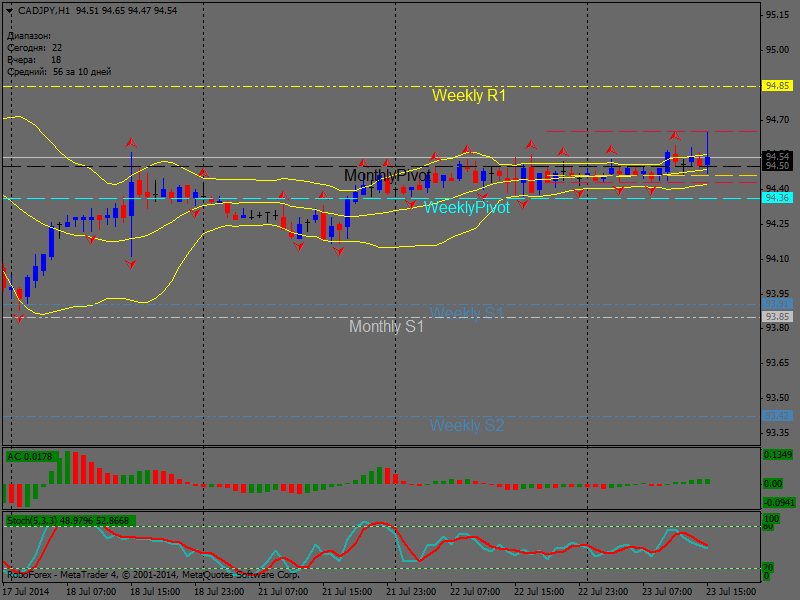Select the Stoch(5,3,3) indicator label

[70, 521]
